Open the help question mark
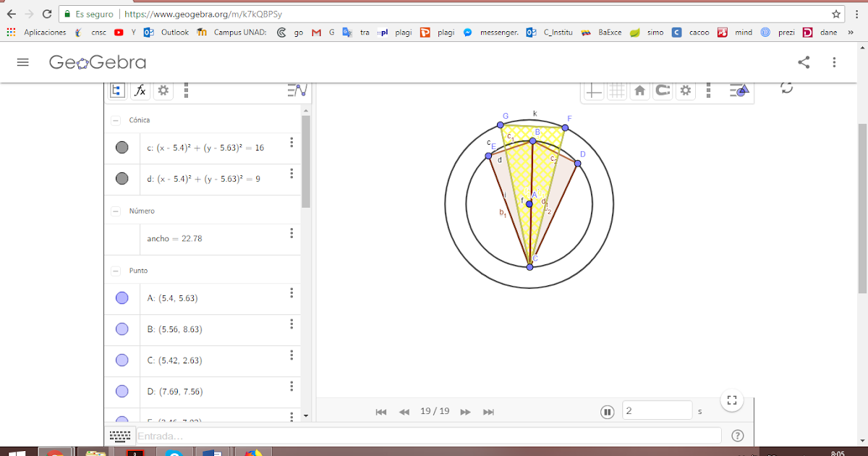This screenshot has width=868, height=456. pos(737,435)
